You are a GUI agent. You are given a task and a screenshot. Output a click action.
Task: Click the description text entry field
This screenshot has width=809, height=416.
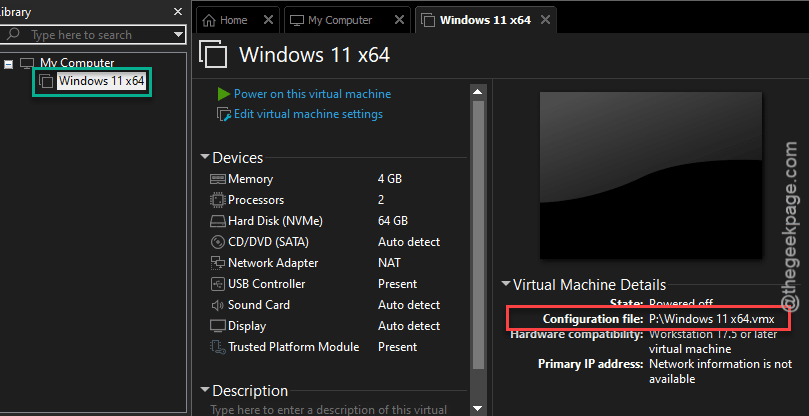coord(329,410)
